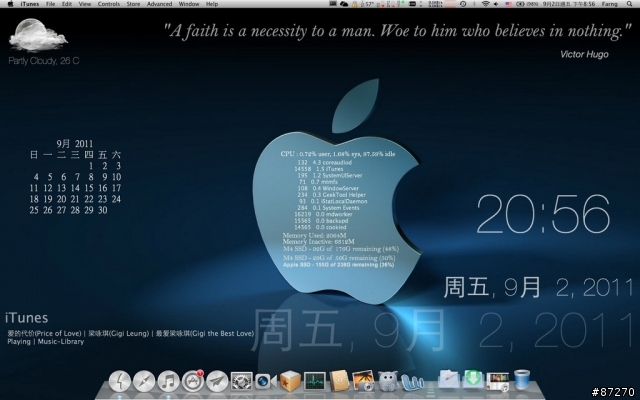Open the US flag input source menu

pyautogui.click(x=509, y=4)
